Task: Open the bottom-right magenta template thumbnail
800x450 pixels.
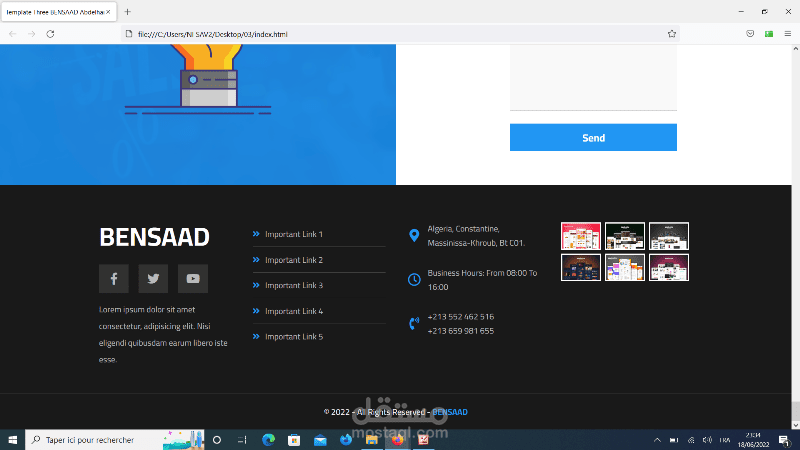Action: click(669, 267)
